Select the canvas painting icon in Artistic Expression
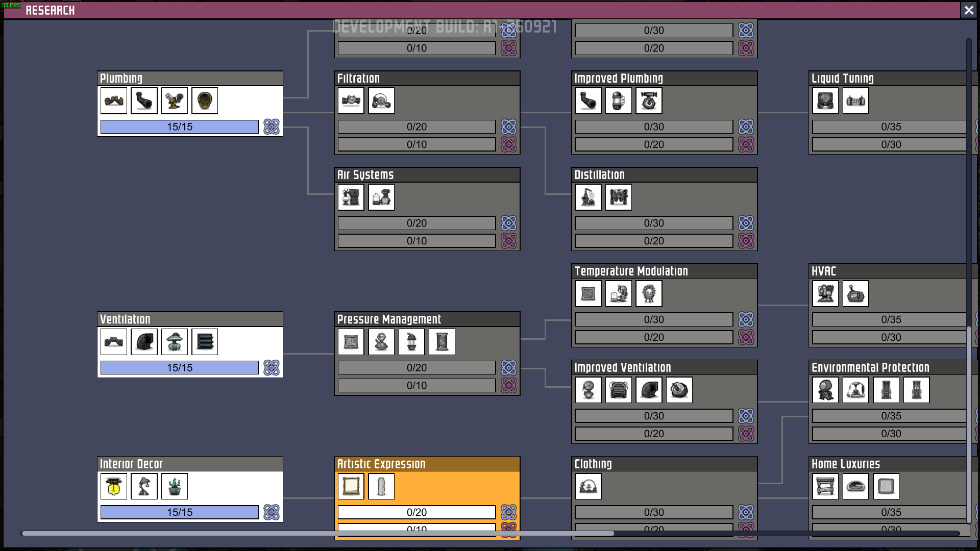980x551 pixels. [351, 486]
